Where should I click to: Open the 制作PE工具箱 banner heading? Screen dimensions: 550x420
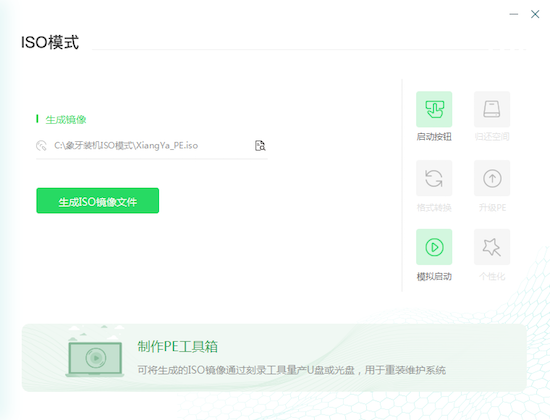177,346
